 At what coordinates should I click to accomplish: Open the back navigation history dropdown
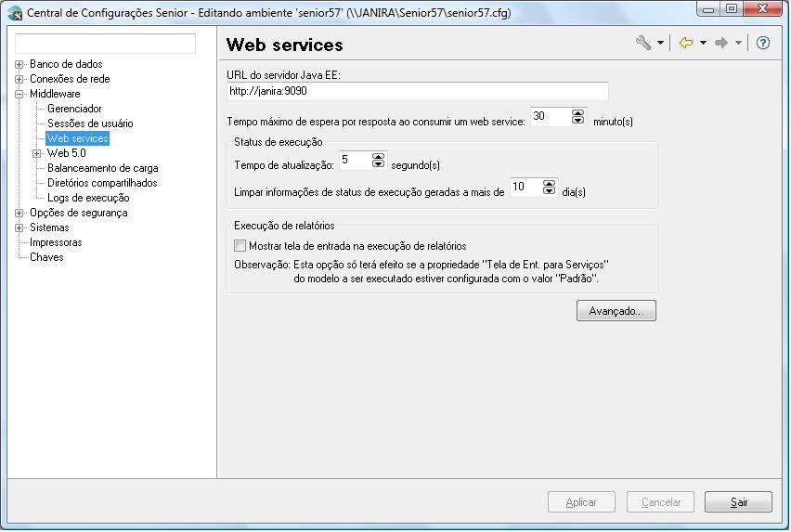703,44
